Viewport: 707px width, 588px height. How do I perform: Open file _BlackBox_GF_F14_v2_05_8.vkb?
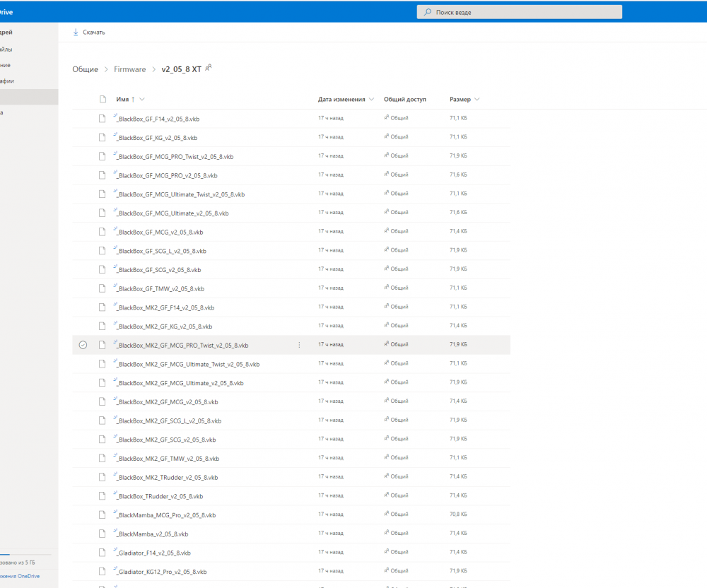point(158,119)
